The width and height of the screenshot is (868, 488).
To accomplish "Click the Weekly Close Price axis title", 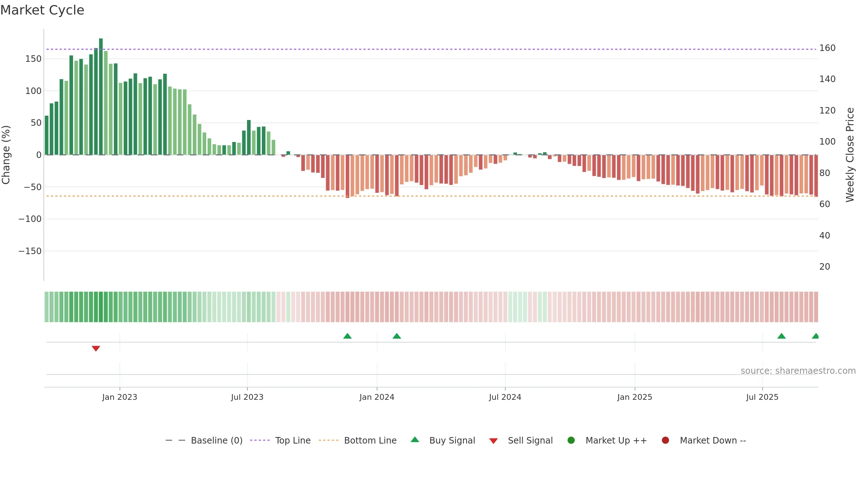I will (850, 155).
